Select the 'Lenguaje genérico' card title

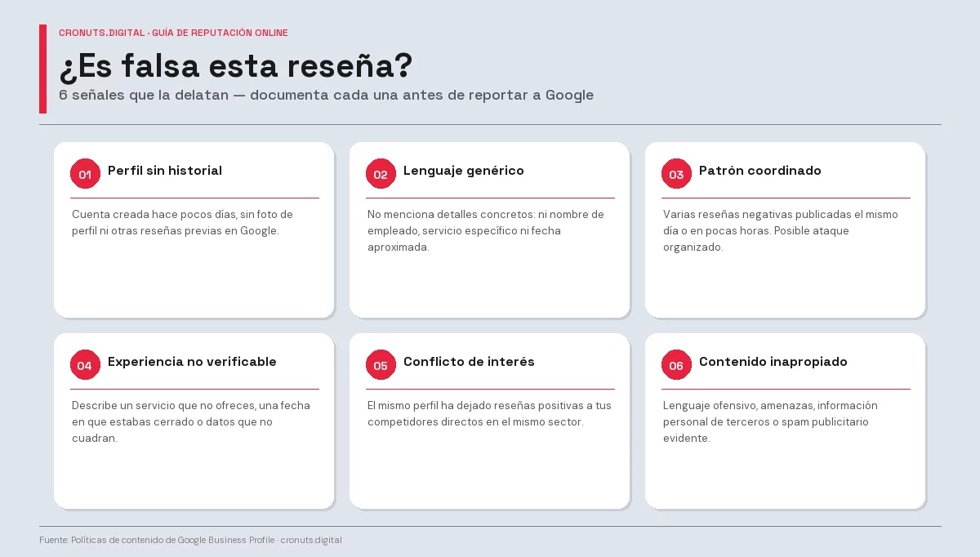coord(464,171)
